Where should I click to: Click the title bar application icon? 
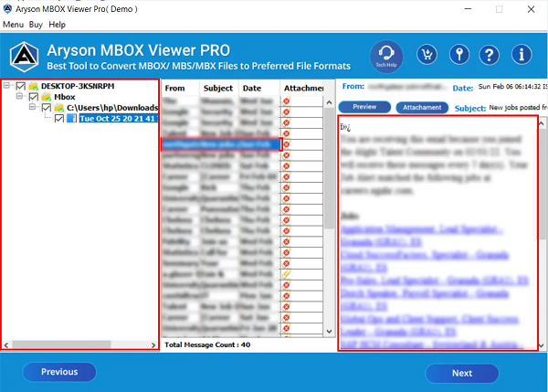pos(7,8)
